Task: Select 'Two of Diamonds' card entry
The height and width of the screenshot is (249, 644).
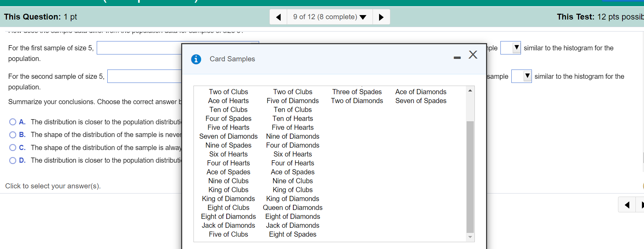Action: pyautogui.click(x=357, y=101)
